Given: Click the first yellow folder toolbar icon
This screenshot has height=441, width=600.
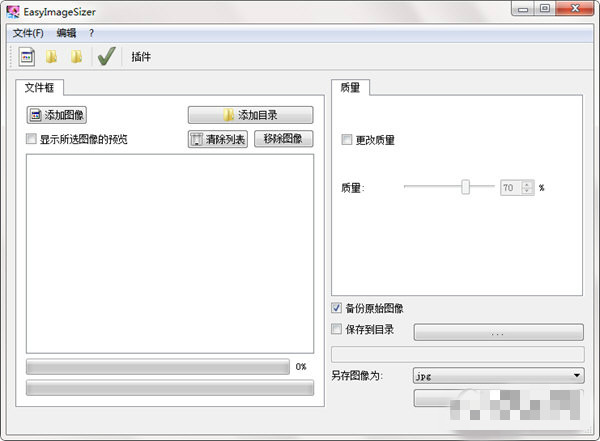Looking at the screenshot, I should pyautogui.click(x=51, y=57).
